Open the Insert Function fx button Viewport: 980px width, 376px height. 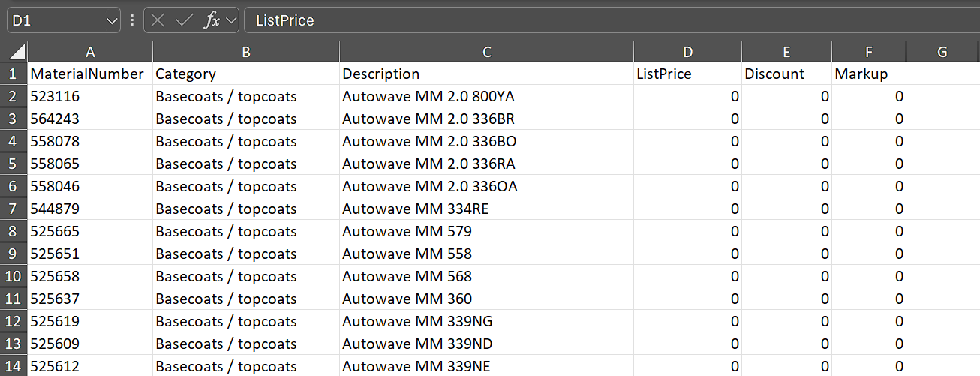[212, 20]
